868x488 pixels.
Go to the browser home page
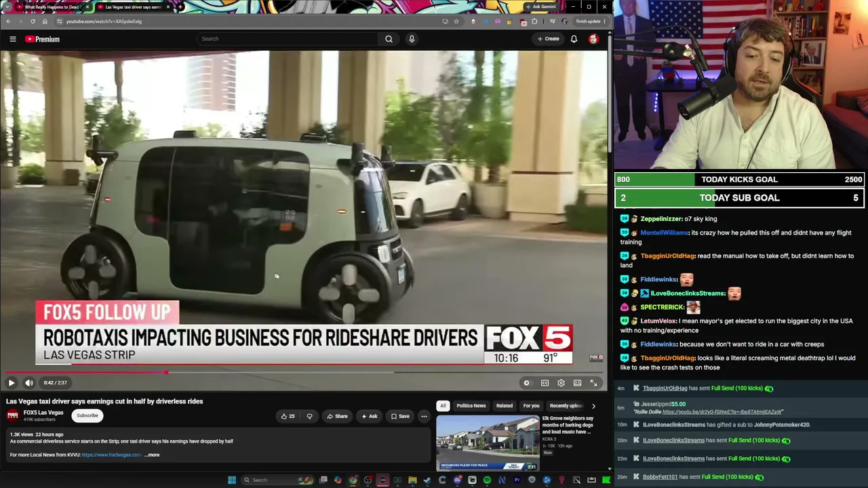[x=45, y=21]
